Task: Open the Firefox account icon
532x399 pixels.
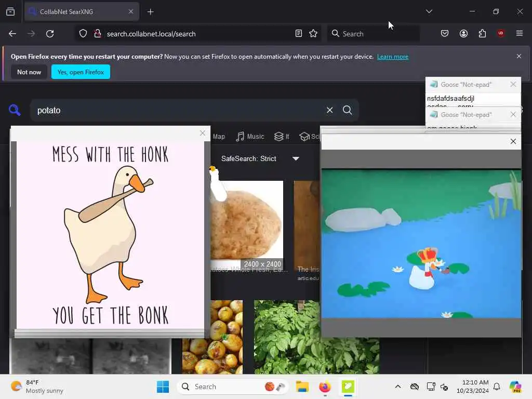Action: pyautogui.click(x=463, y=33)
